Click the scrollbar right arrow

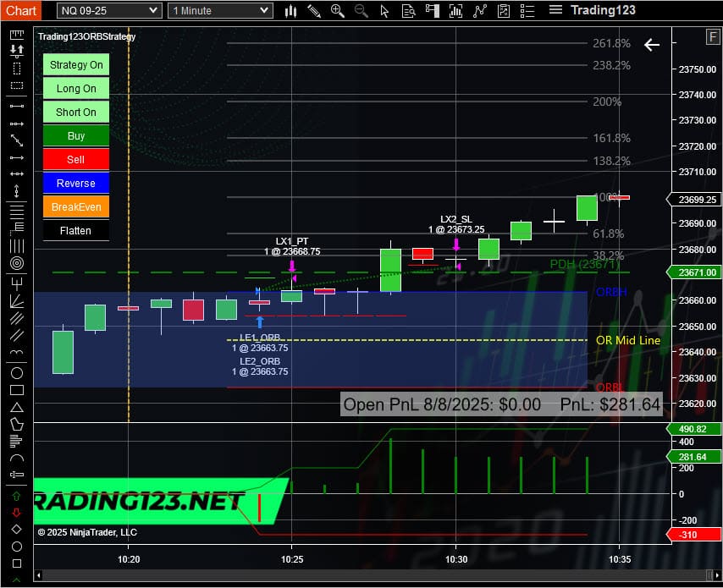coord(717,575)
